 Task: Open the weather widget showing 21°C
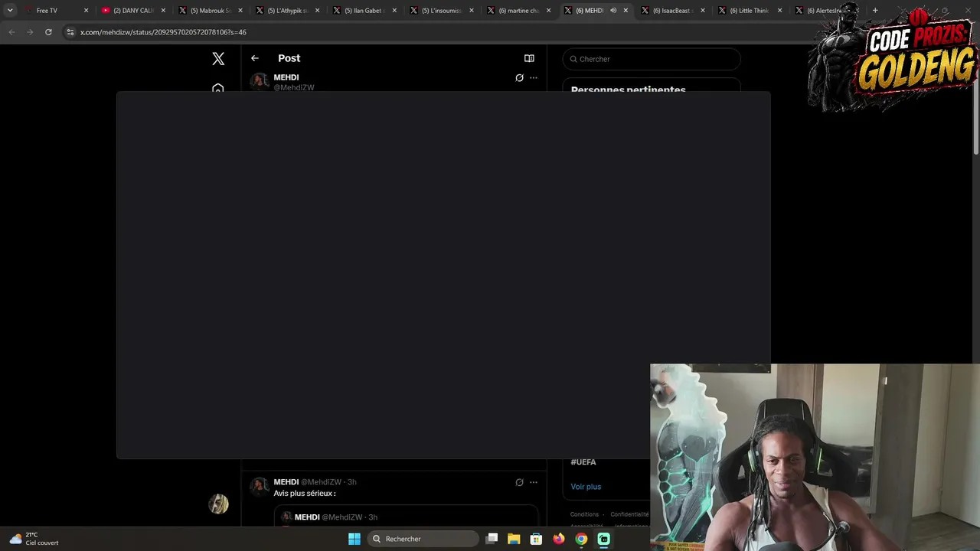(34, 539)
